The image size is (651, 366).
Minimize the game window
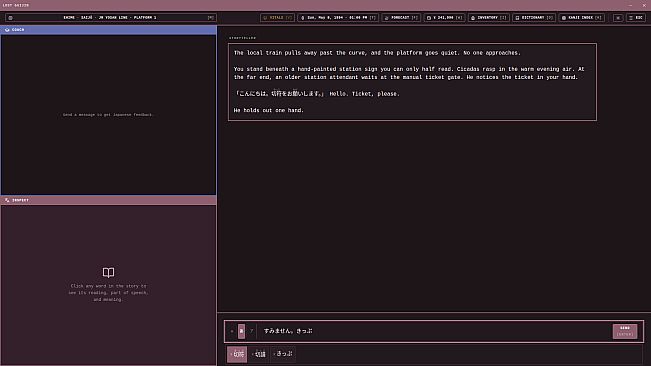pyautogui.click(x=630, y=5)
